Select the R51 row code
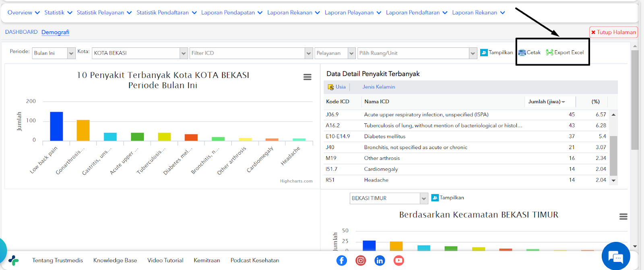 coord(330,180)
